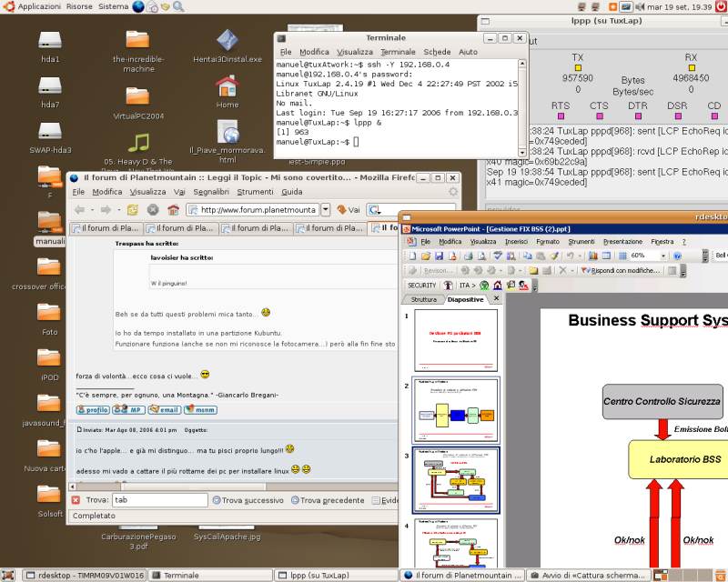Open the Firefox URL history dropdown arrow
This screenshot has height=582, width=728.
point(326,210)
